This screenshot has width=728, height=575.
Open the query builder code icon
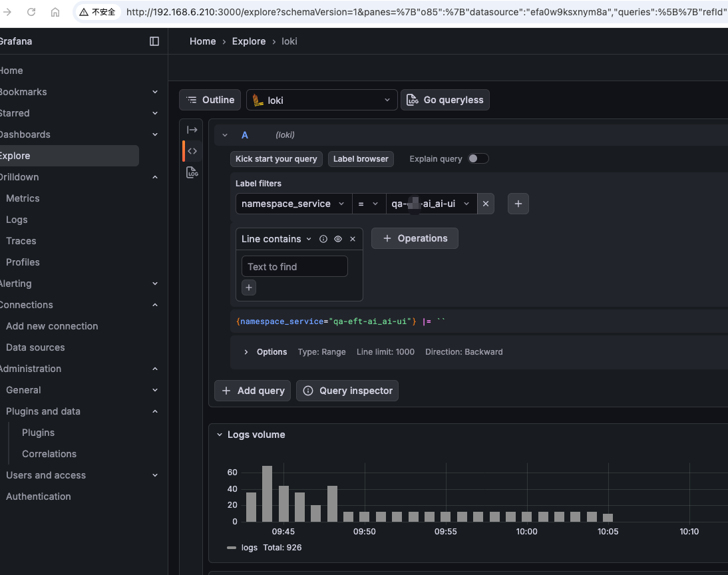192,151
